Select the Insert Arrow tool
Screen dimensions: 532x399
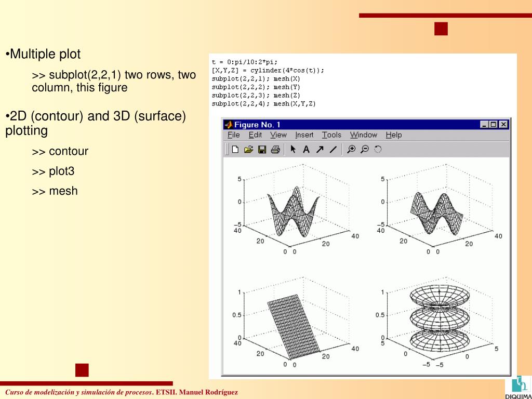(320, 149)
